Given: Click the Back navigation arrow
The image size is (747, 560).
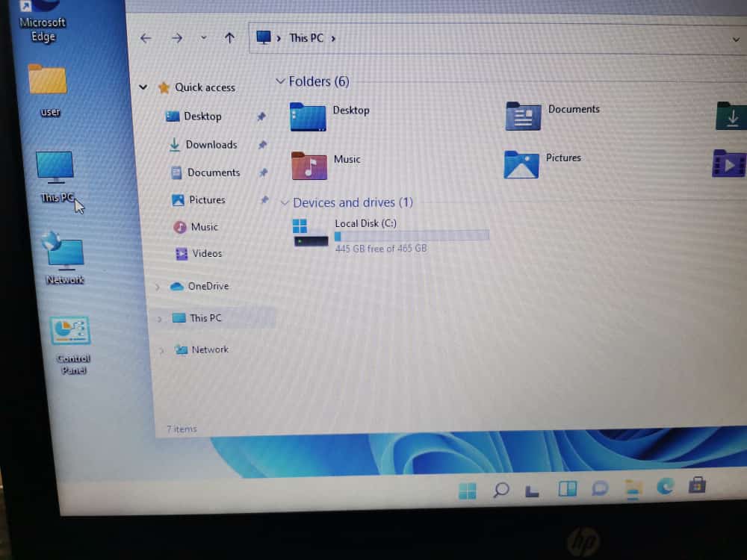Looking at the screenshot, I should click(x=146, y=38).
